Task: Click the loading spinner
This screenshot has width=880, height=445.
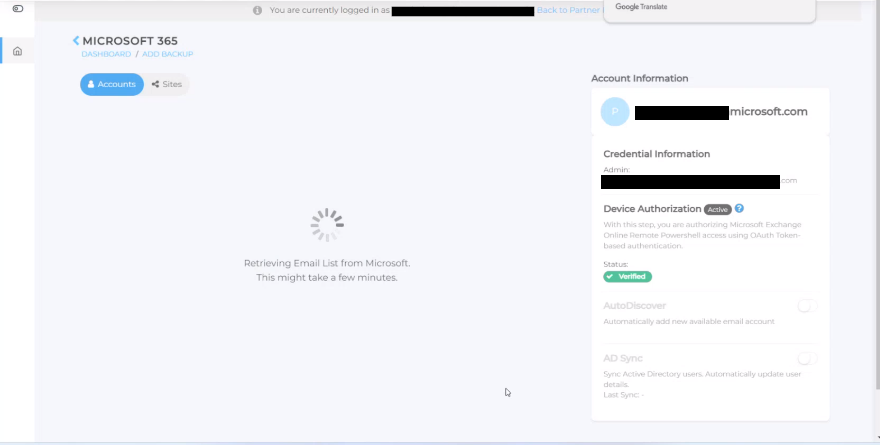Action: pos(327,225)
